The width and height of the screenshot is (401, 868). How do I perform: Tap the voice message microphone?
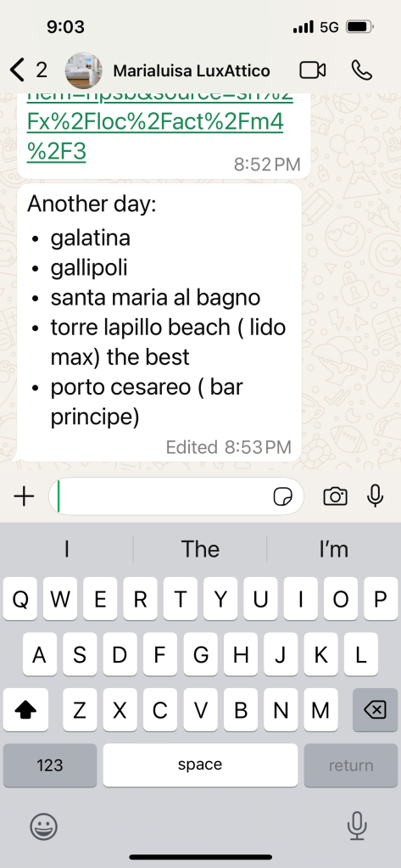click(376, 496)
